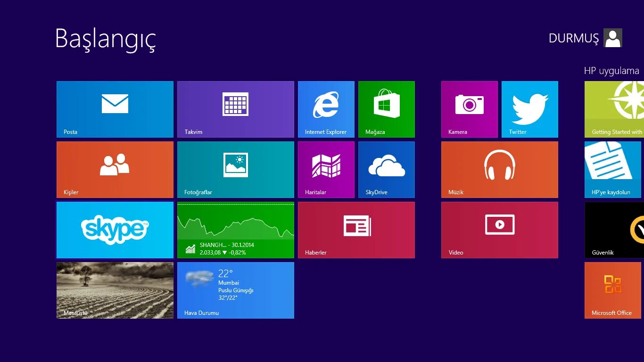Open the Video tile

(x=500, y=230)
